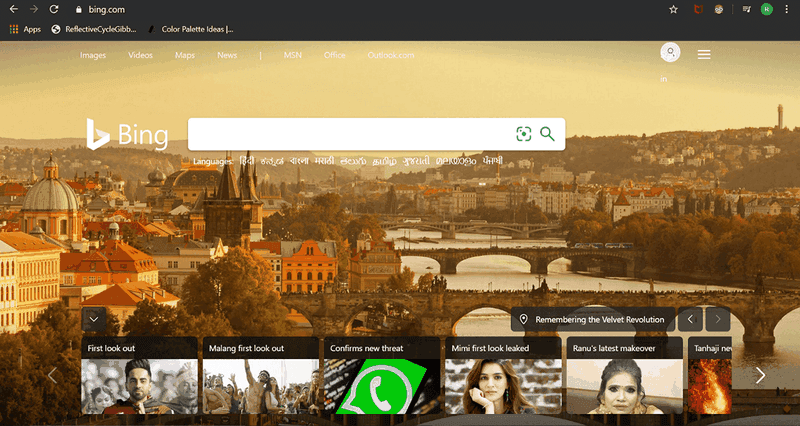Open visual search camera icon
Image resolution: width=800 pixels, height=426 pixels.
pyautogui.click(x=523, y=134)
